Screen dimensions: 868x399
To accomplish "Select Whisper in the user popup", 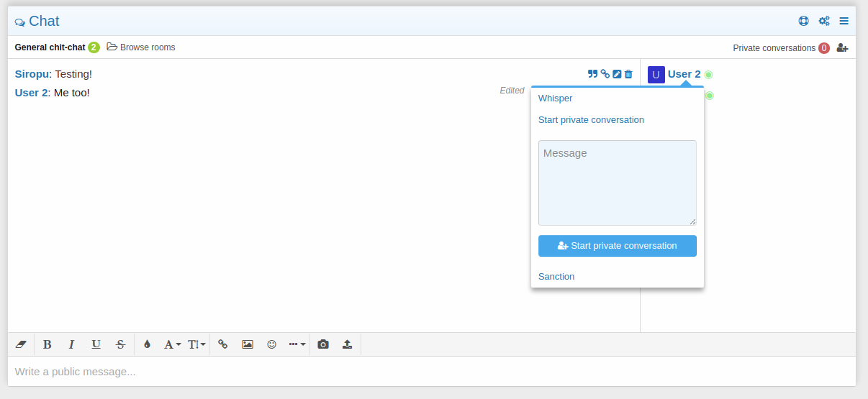I will [x=555, y=98].
